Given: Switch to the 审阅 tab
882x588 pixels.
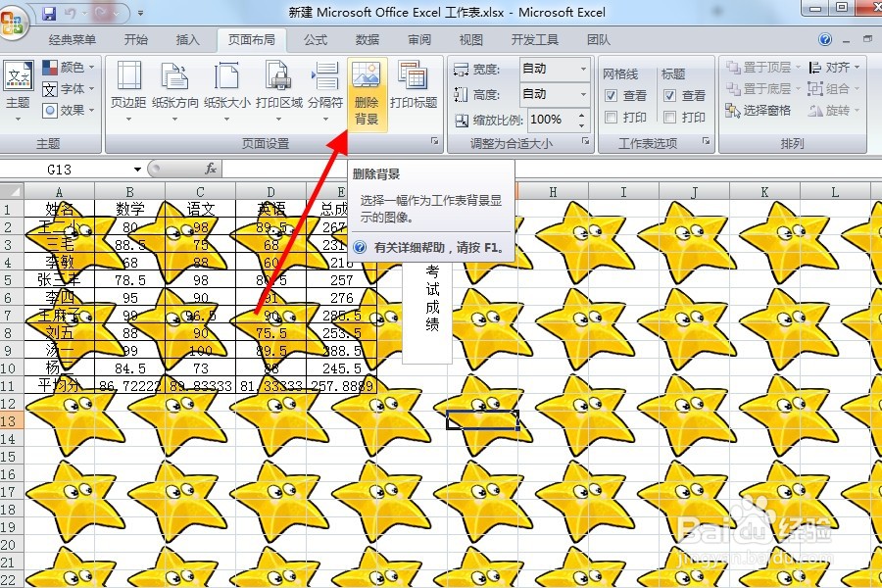Looking at the screenshot, I should pos(419,40).
